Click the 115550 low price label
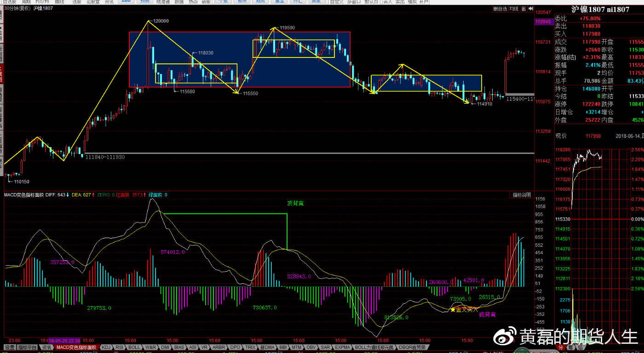 [250, 93]
